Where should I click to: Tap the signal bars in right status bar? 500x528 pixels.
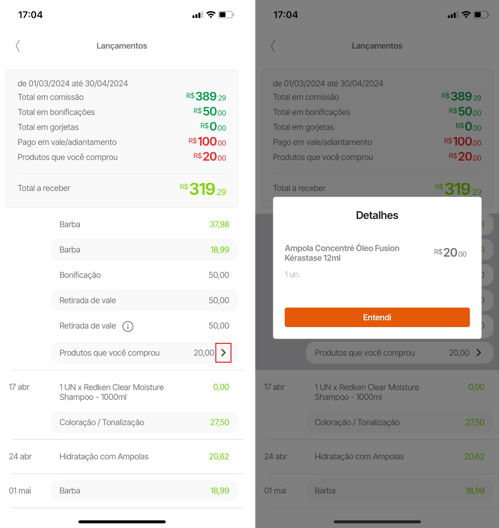(453, 15)
